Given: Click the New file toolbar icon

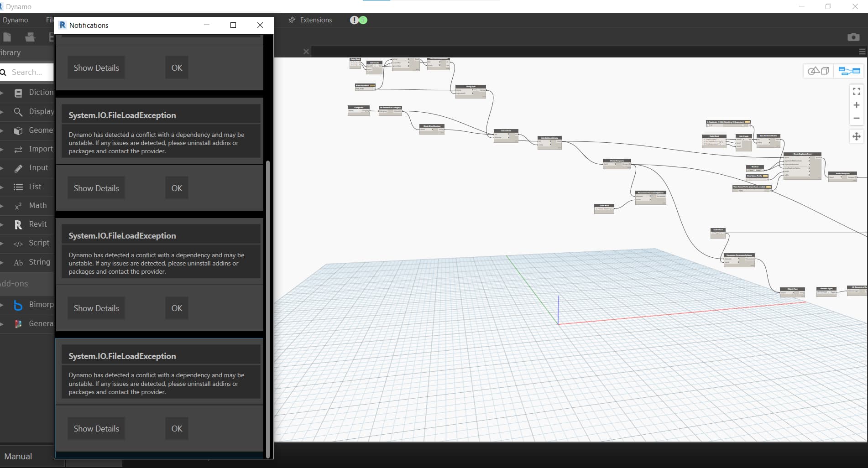Looking at the screenshot, I should (7, 37).
